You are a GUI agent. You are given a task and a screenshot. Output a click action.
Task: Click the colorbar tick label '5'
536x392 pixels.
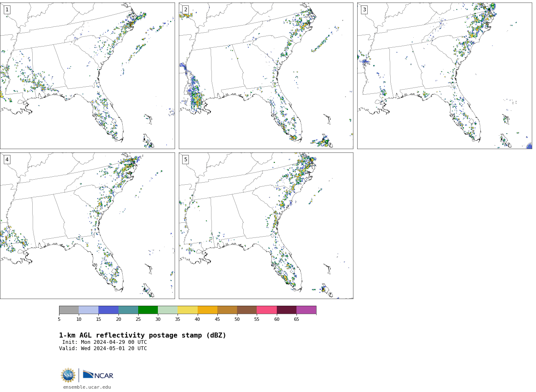[59, 320]
